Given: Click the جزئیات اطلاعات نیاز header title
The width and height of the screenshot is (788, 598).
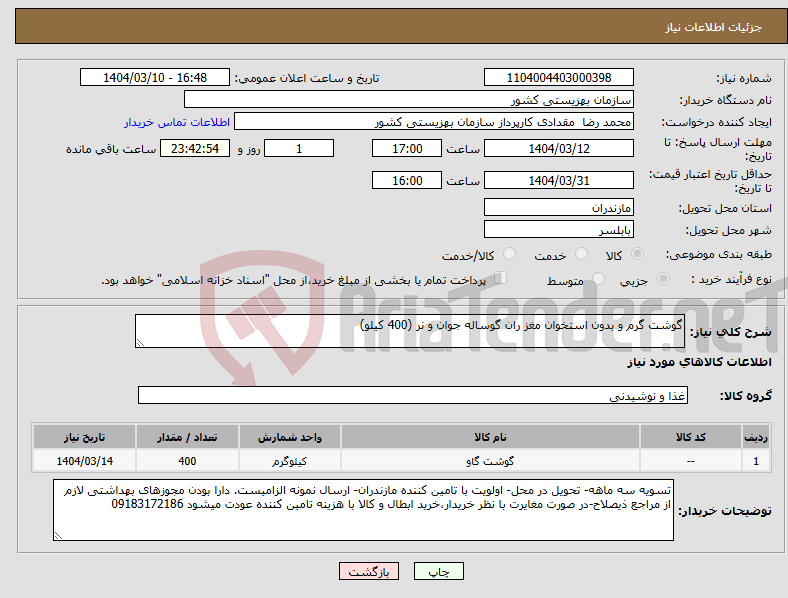Looking at the screenshot, I should tap(714, 27).
